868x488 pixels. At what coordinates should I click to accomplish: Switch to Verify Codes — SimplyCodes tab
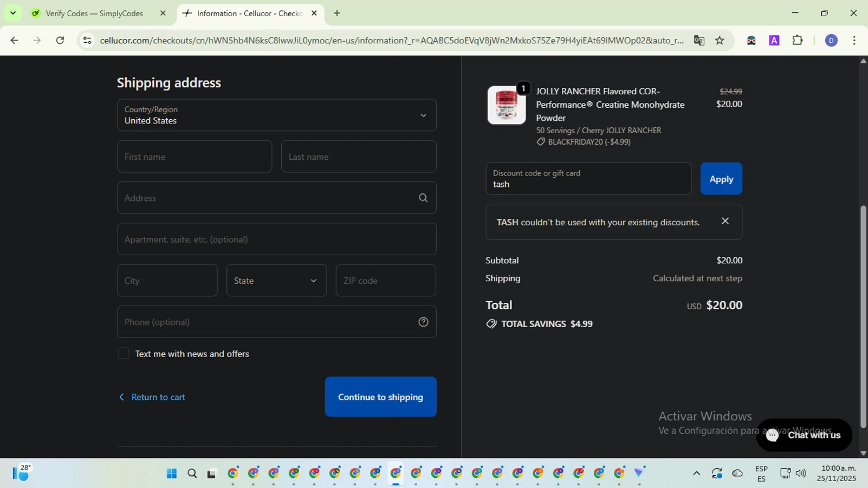(94, 13)
